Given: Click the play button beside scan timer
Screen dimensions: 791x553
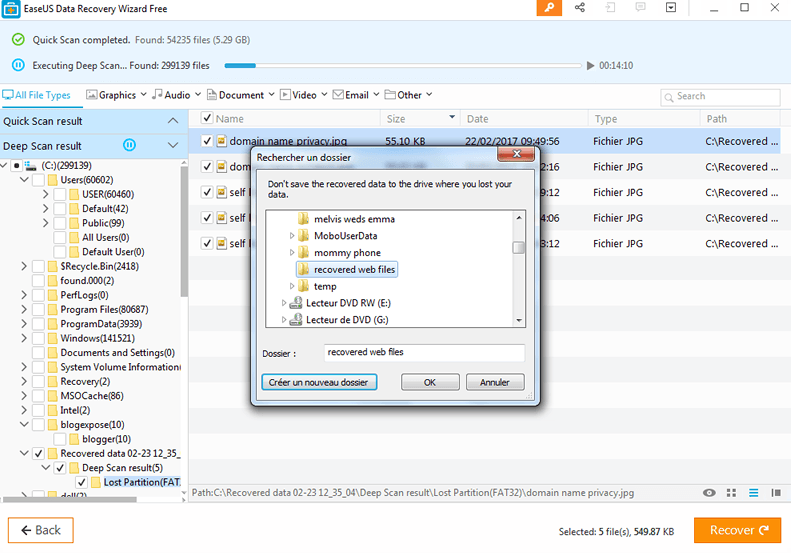Looking at the screenshot, I should [590, 66].
